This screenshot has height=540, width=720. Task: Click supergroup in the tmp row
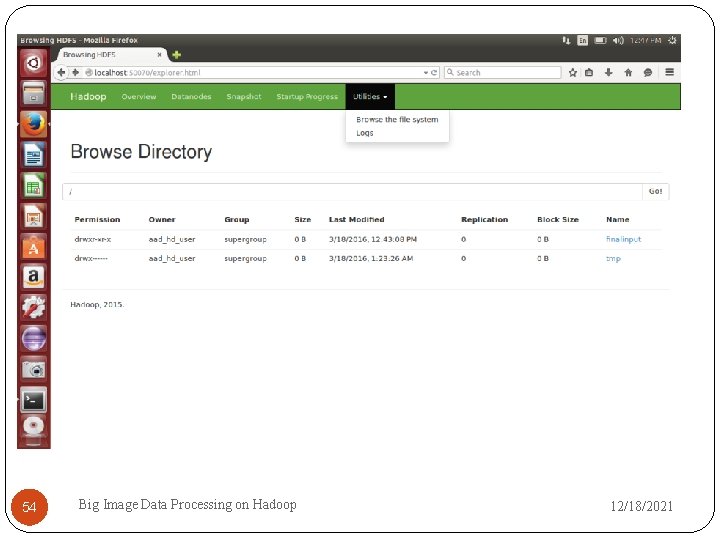pyautogui.click(x=245, y=259)
